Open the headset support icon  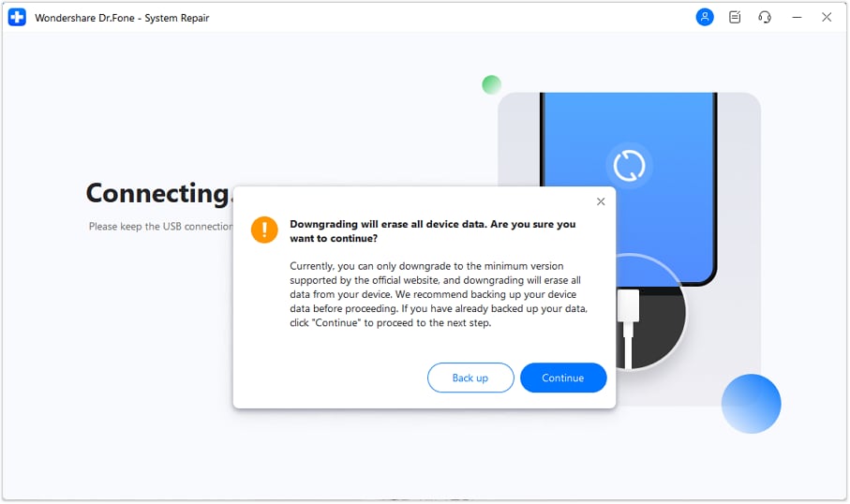(x=765, y=18)
